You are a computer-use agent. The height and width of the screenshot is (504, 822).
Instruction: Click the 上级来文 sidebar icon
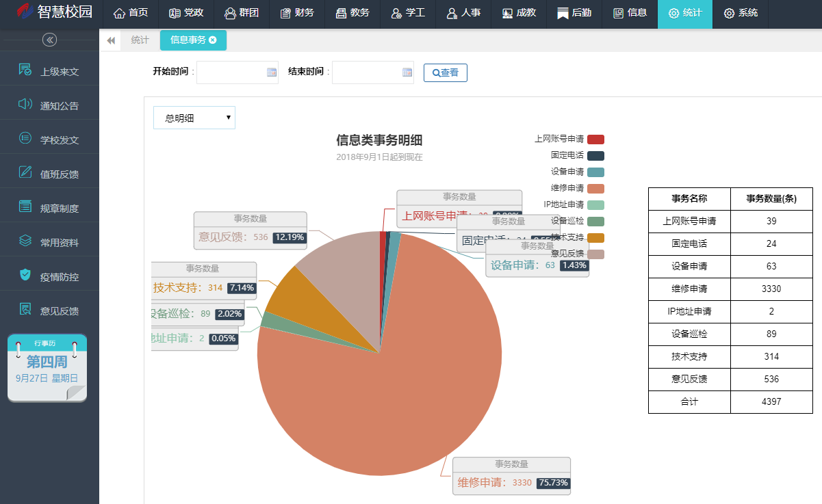click(x=25, y=70)
